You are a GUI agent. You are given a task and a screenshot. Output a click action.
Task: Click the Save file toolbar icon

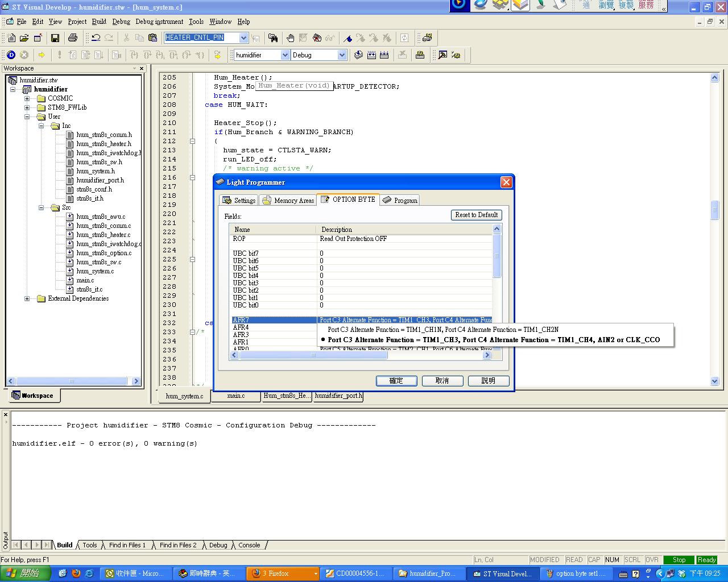(55, 38)
